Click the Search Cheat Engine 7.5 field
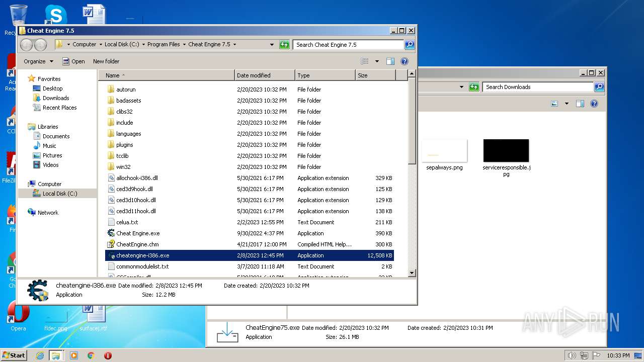The height and width of the screenshot is (362, 644). (349, 44)
